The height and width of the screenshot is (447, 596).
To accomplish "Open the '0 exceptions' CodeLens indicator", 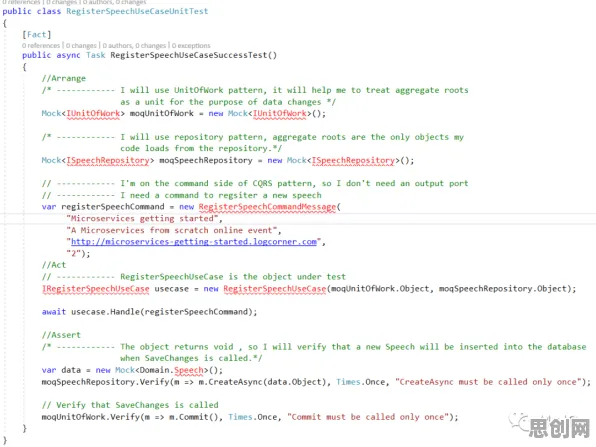I will [191, 46].
